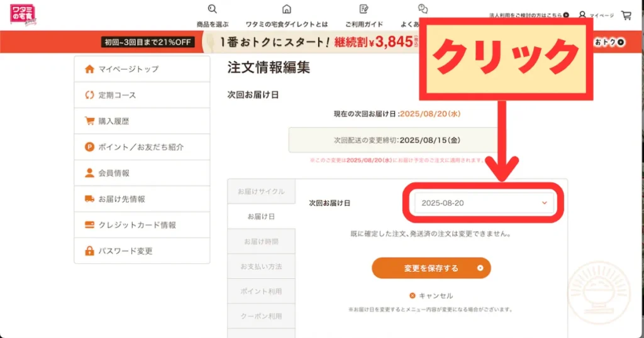Click the 注文情報編集 page heading
Image resolution: width=644 pixels, height=338 pixels.
pyautogui.click(x=269, y=67)
